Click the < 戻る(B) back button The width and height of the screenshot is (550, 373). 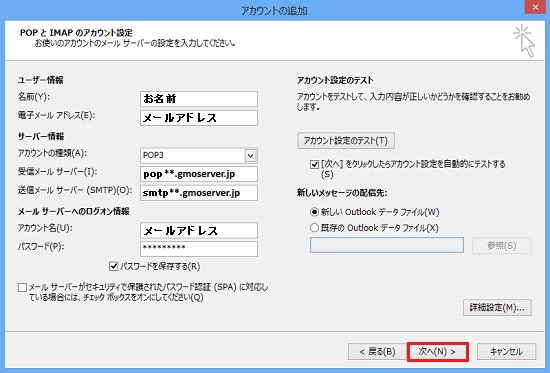click(377, 352)
